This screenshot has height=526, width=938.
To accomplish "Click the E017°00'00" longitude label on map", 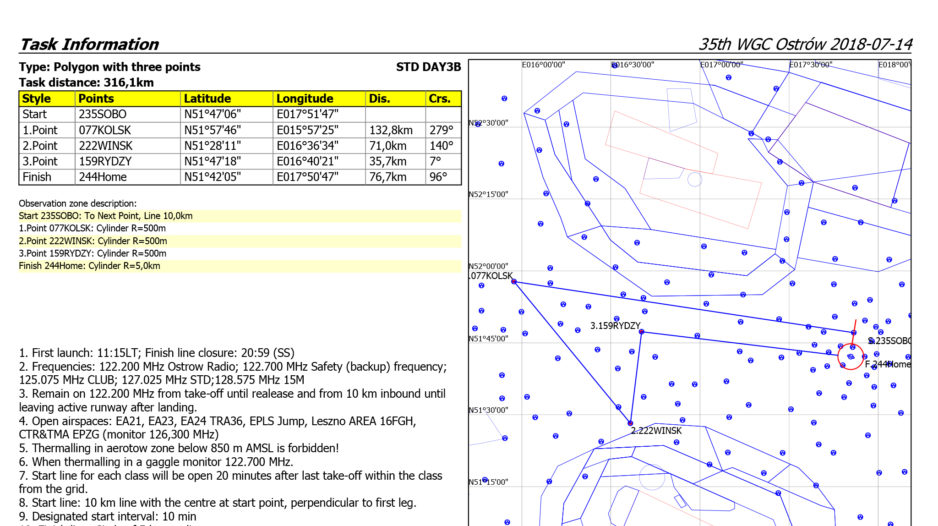I will [721, 64].
